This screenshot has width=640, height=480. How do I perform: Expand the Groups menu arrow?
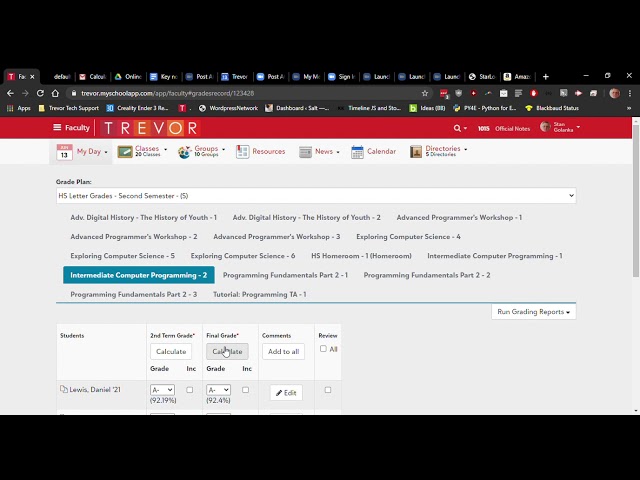[223, 149]
